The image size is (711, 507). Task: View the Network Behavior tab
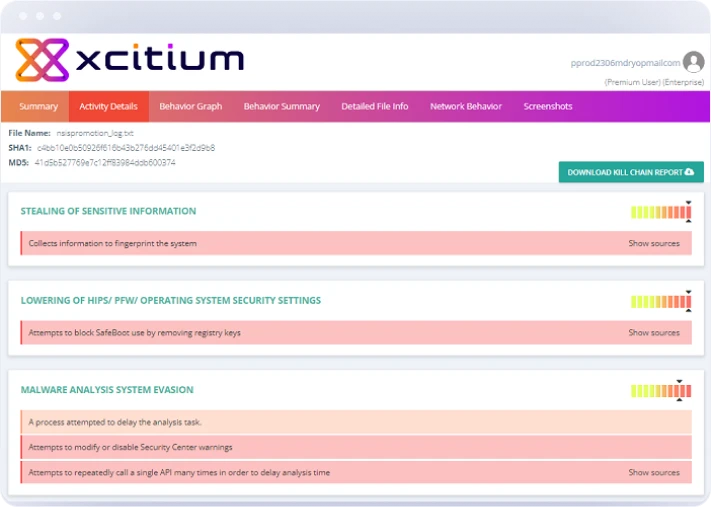pos(466,106)
